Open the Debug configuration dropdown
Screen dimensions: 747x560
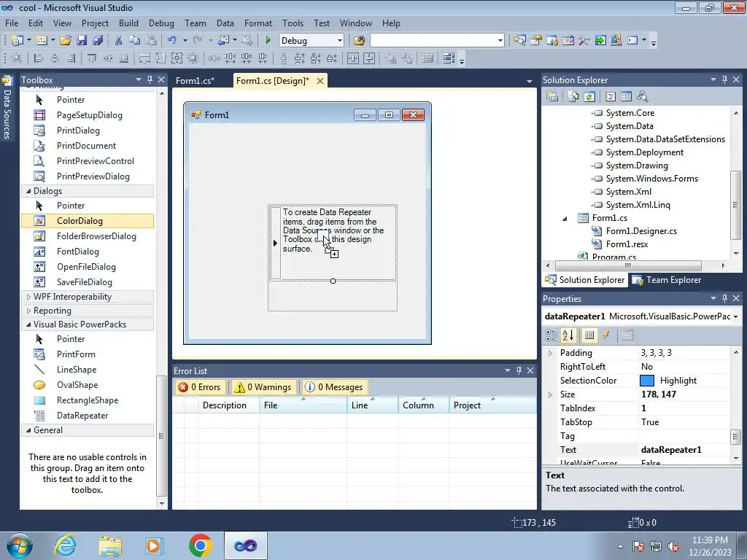point(339,41)
